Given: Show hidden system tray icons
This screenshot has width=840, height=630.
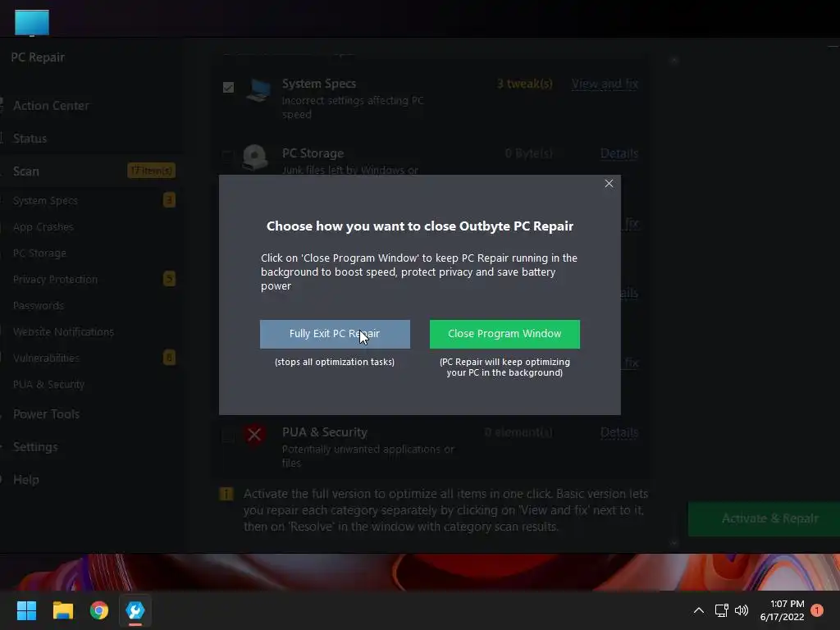Looking at the screenshot, I should (x=699, y=610).
